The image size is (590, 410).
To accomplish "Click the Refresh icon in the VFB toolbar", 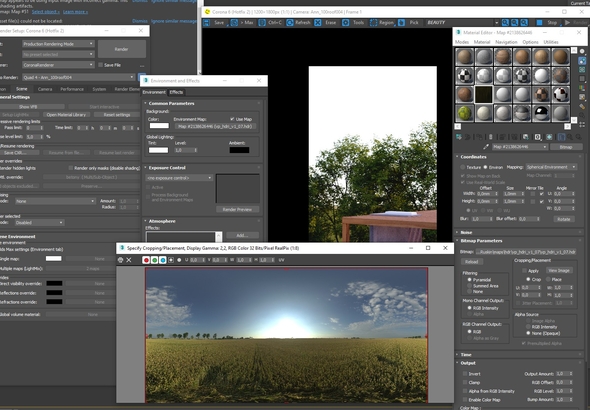I will click(290, 23).
